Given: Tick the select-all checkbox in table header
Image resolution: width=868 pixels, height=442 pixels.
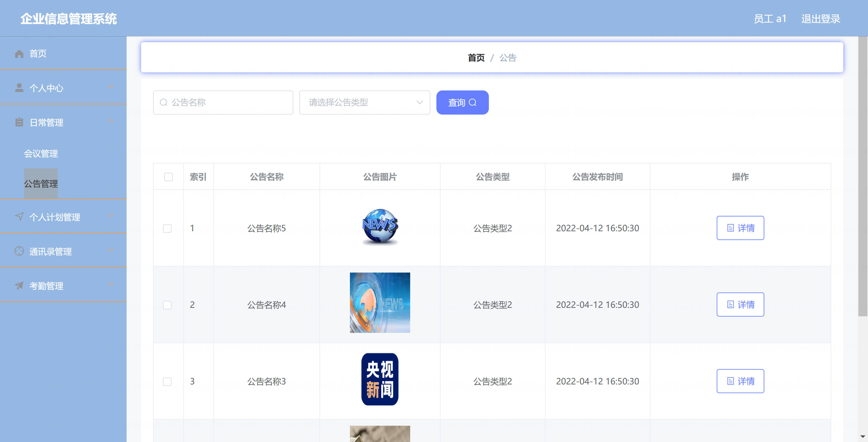Looking at the screenshot, I should [168, 177].
